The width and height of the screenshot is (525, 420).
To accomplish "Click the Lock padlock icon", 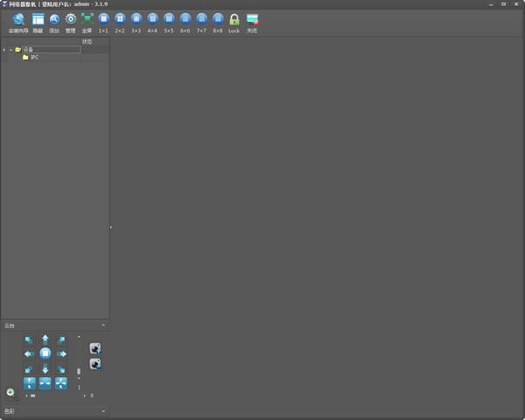I will (234, 19).
